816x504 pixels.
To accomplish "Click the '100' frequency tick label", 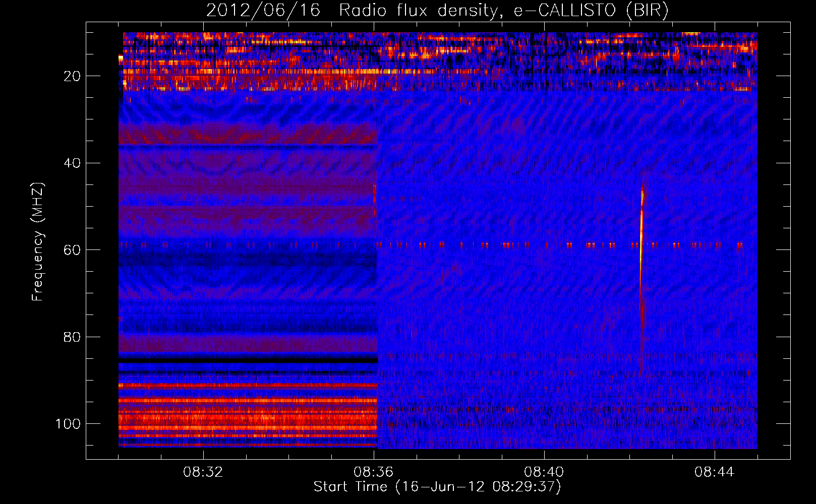I will coord(68,424).
